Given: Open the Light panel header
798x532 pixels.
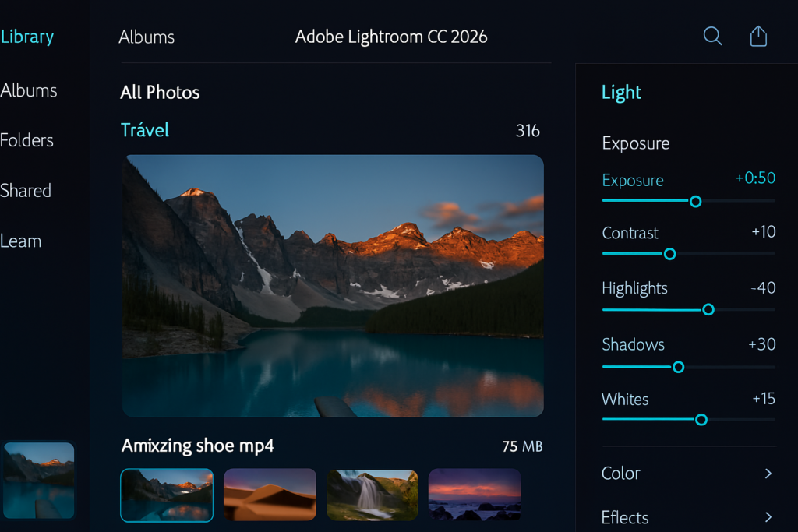Looking at the screenshot, I should (x=621, y=92).
